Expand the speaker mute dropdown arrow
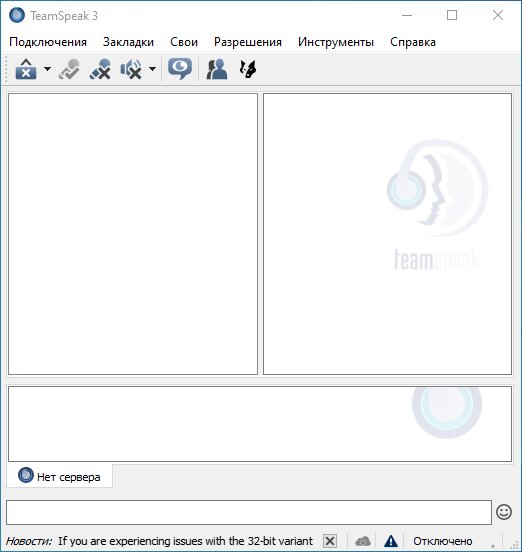The height and width of the screenshot is (552, 522). (152, 69)
